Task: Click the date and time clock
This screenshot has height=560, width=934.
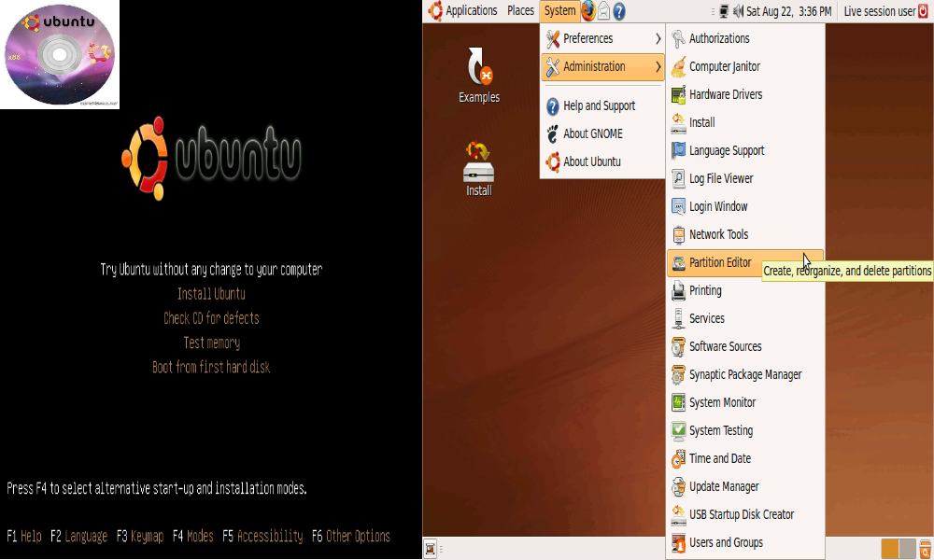Action: (x=788, y=10)
